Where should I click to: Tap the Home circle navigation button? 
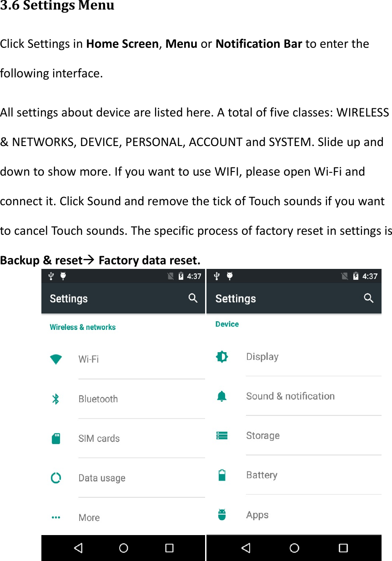pos(123,548)
